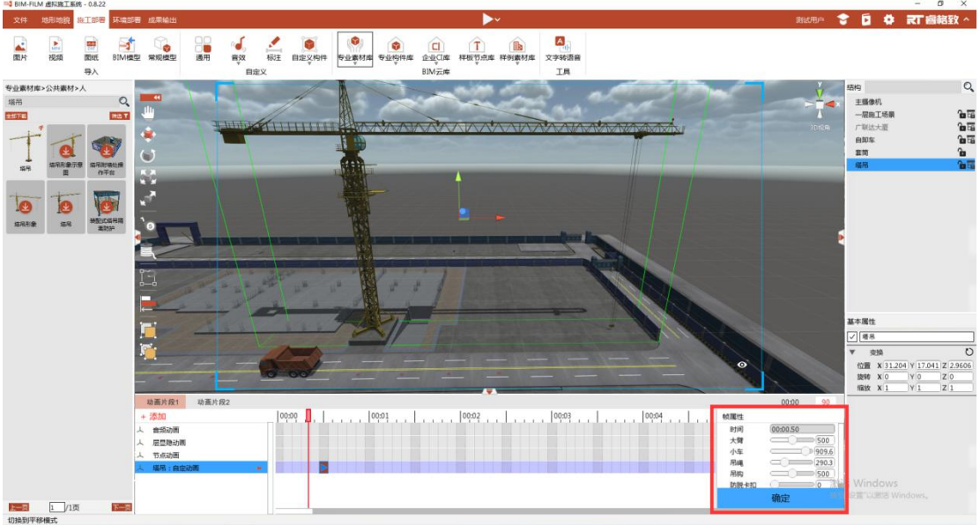Toggle the eye visibility icon in viewport
Image resolution: width=980 pixels, height=525 pixels.
pos(741,365)
